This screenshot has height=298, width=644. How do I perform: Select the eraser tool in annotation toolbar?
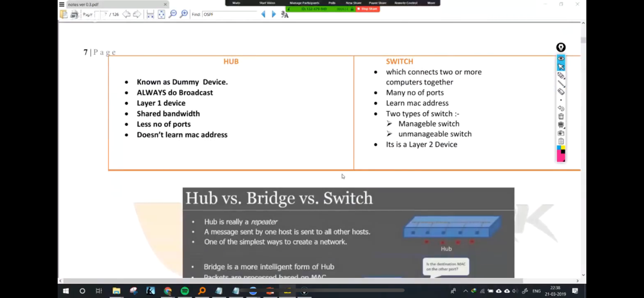tap(561, 92)
